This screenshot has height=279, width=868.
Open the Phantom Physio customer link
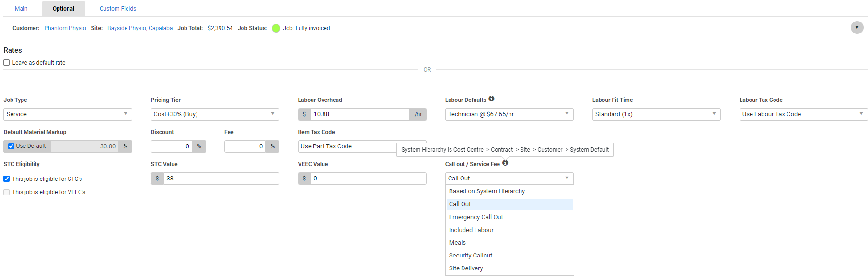(x=65, y=28)
